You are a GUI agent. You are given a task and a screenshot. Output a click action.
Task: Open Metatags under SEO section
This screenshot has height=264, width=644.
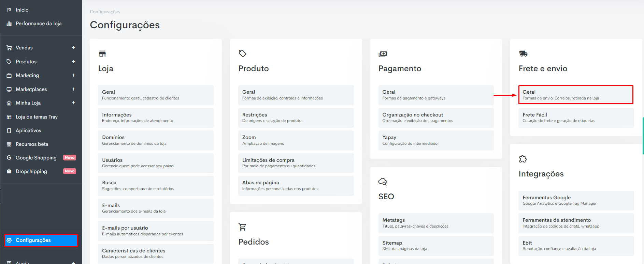tap(436, 223)
